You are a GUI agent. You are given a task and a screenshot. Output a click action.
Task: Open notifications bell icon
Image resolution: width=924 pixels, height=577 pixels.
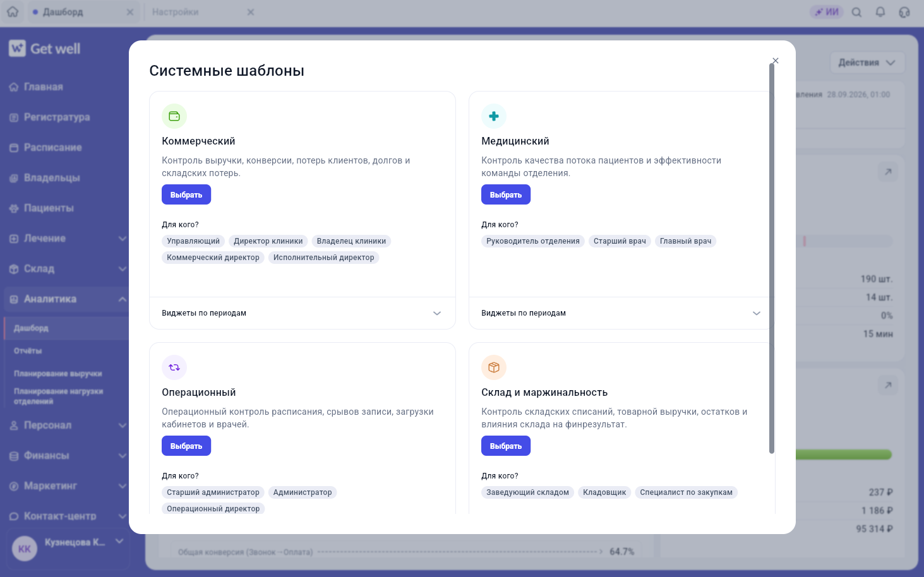[x=880, y=12]
